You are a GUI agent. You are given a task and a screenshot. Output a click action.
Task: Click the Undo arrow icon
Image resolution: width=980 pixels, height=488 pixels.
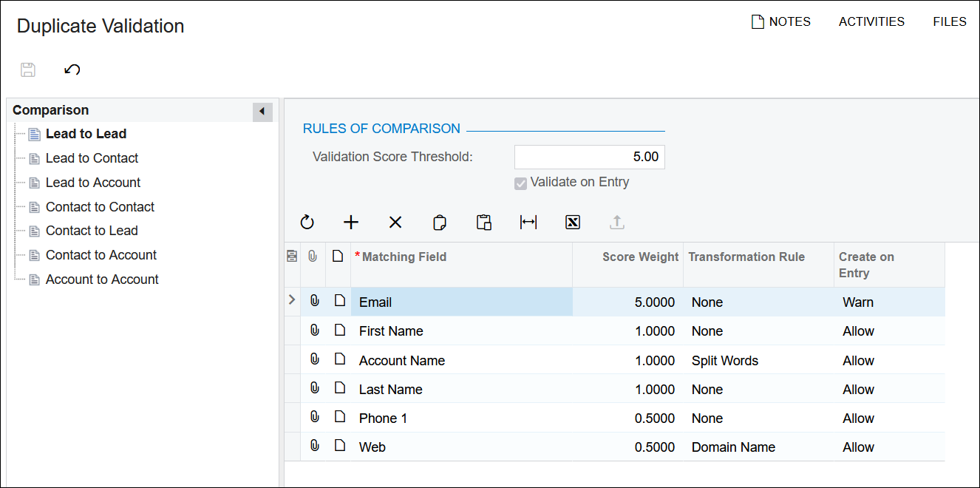click(72, 70)
